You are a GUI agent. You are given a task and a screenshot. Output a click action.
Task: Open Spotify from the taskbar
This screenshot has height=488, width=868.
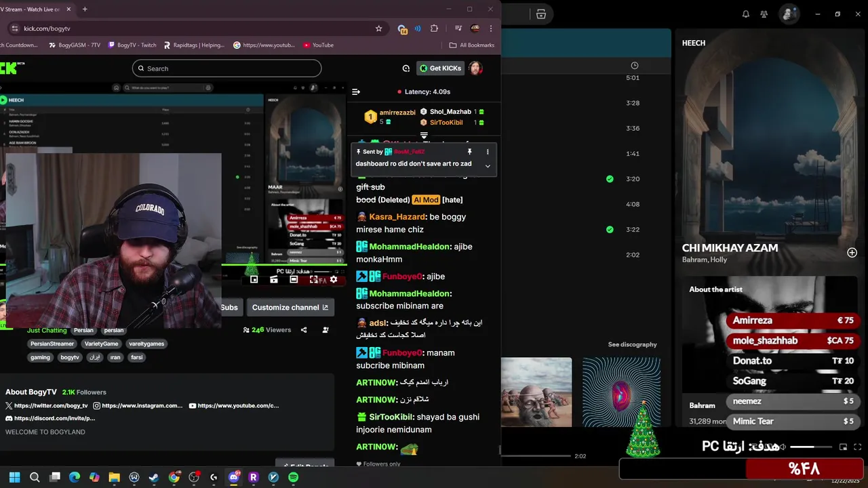pyautogui.click(x=293, y=477)
